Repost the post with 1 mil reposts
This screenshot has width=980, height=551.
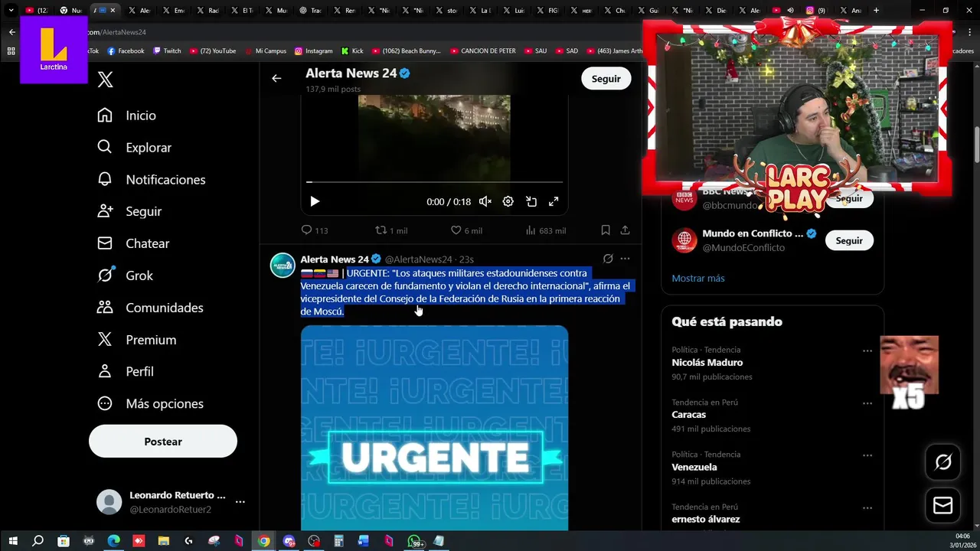coord(391,230)
